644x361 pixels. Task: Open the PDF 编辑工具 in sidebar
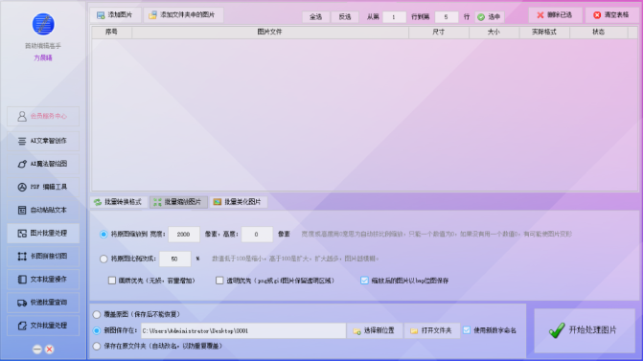click(43, 187)
